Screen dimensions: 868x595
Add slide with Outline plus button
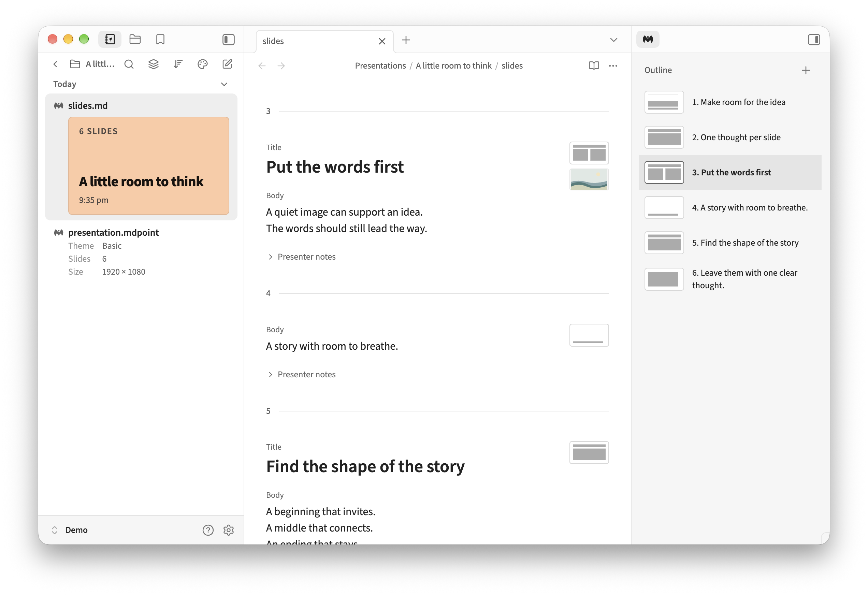coord(806,70)
